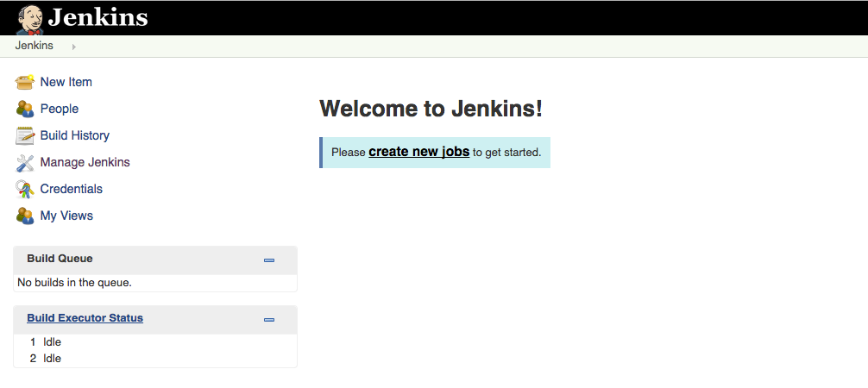Open the My Views link

click(66, 216)
